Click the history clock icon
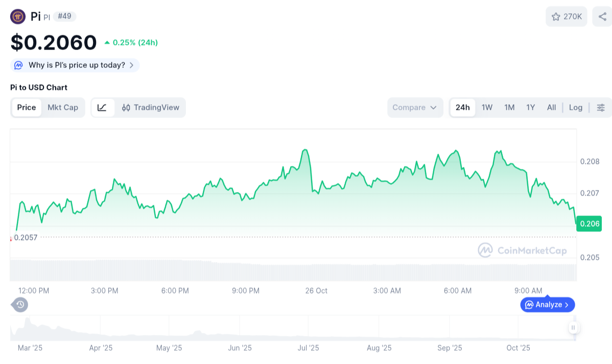Image resolution: width=612 pixels, height=364 pixels. pos(20,305)
